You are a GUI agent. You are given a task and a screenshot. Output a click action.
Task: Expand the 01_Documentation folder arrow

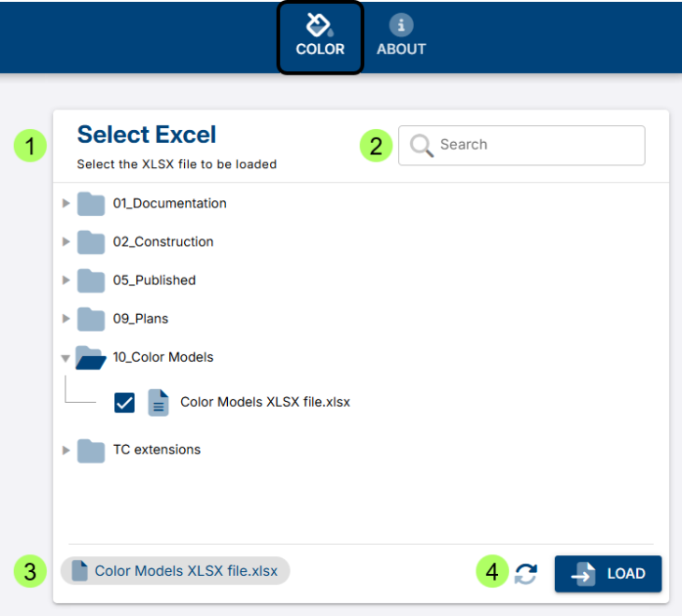[x=65, y=203]
